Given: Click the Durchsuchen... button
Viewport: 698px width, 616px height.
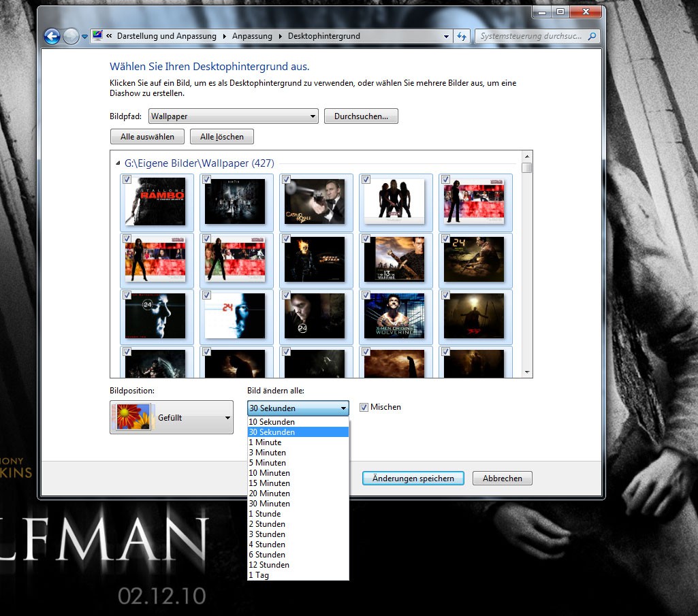Looking at the screenshot, I should coord(361,116).
